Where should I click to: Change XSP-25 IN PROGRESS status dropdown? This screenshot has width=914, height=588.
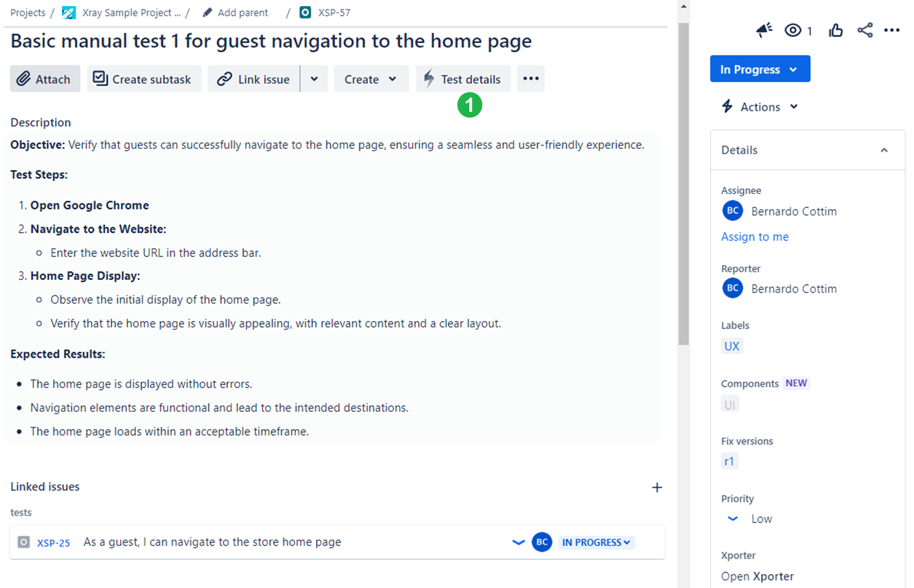[x=596, y=543]
